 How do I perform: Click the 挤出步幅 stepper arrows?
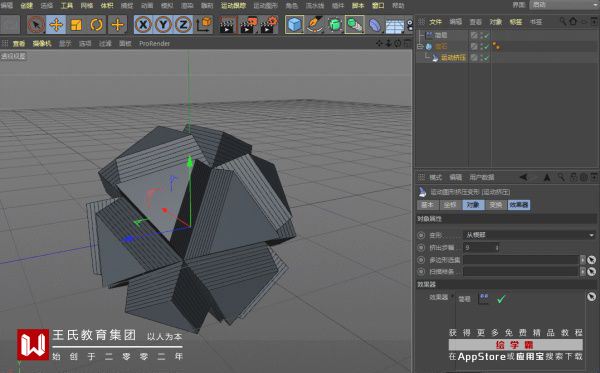(x=497, y=248)
